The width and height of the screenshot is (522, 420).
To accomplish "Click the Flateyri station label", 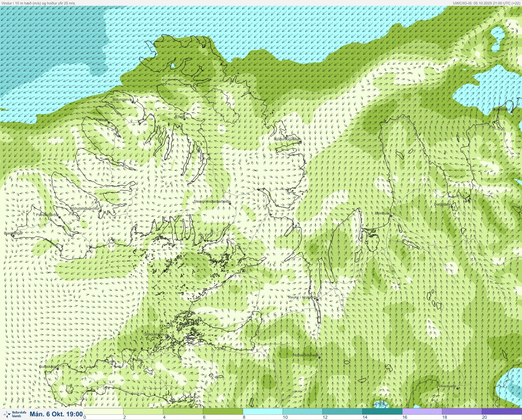I will click(x=102, y=120).
